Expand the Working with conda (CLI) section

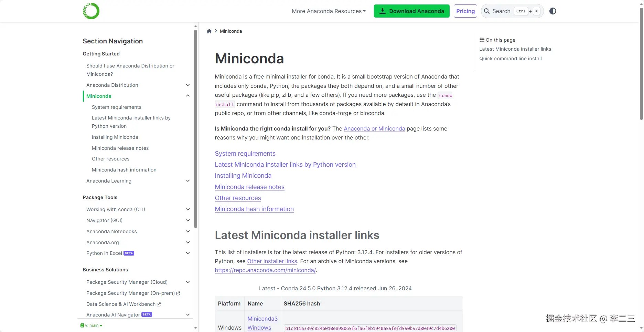[188, 209]
